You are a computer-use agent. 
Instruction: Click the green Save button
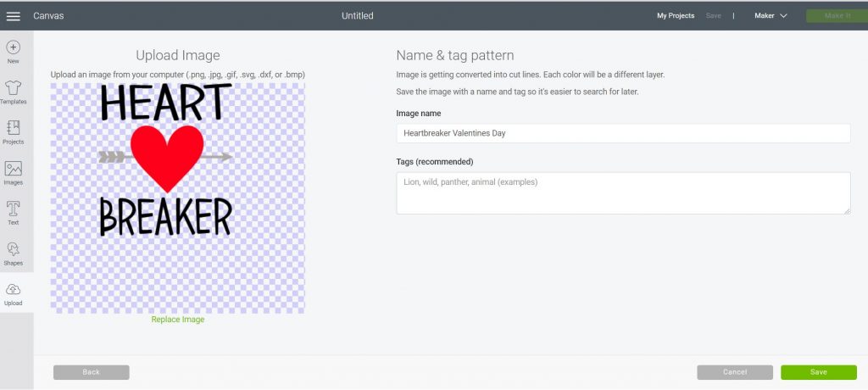click(818, 372)
